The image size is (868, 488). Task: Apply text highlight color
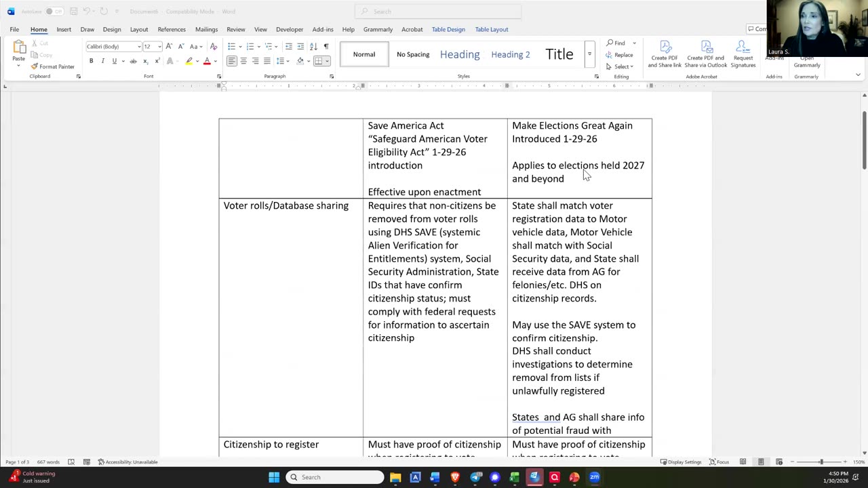tap(189, 61)
